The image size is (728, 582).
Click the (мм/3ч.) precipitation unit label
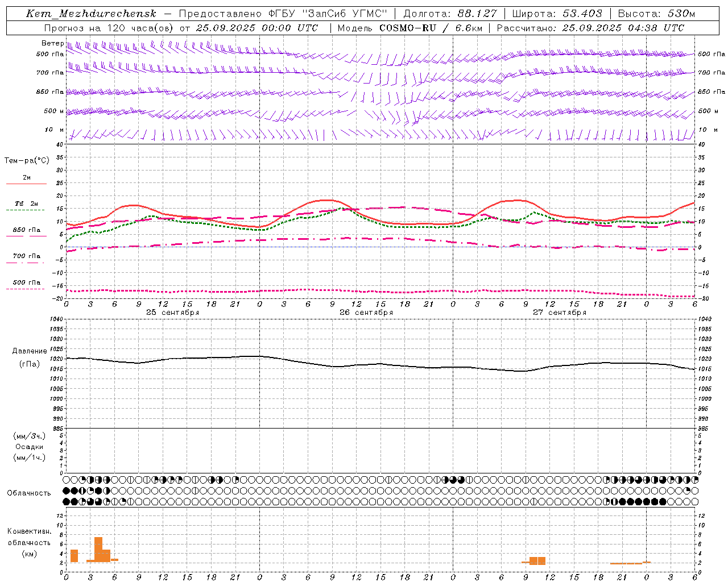tap(30, 436)
